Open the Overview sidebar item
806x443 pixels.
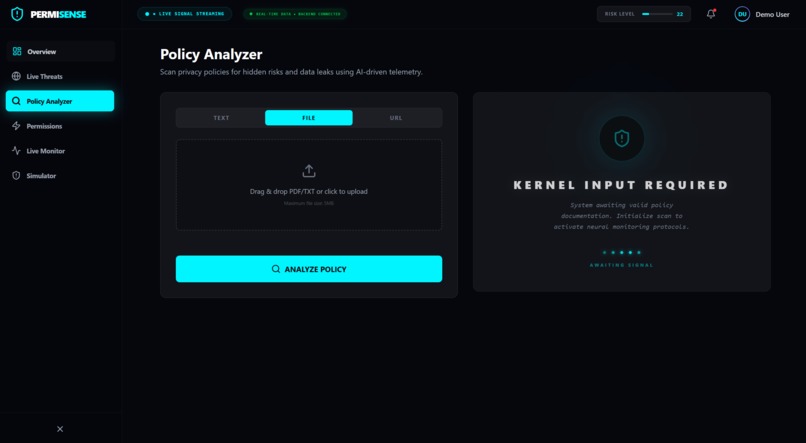pos(60,51)
